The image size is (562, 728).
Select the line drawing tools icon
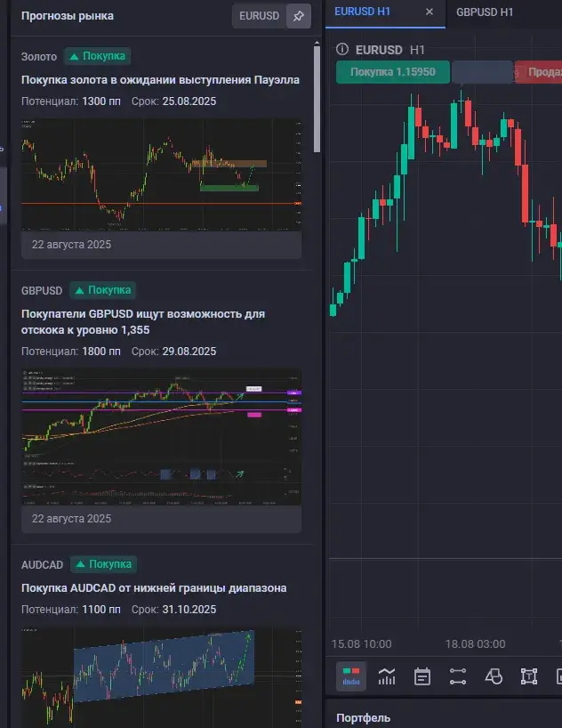[x=458, y=676]
